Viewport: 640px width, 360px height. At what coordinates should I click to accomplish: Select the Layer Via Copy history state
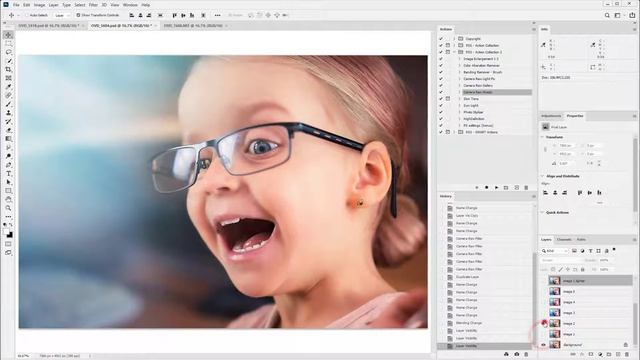(x=467, y=216)
